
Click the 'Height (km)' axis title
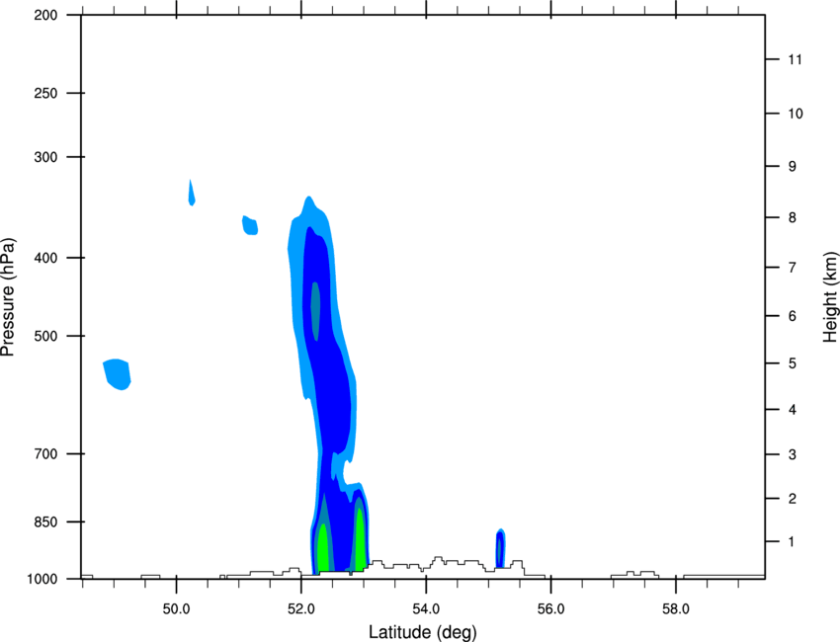point(830,297)
